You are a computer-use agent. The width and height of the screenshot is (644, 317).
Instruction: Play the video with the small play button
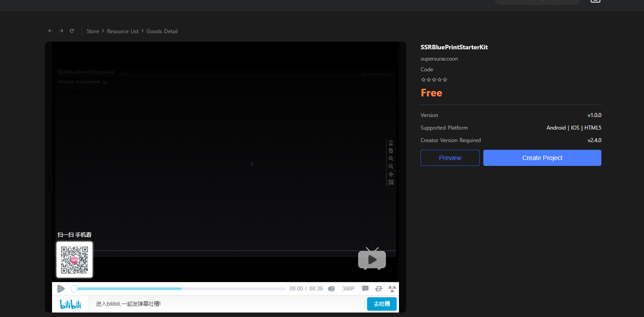pos(61,289)
